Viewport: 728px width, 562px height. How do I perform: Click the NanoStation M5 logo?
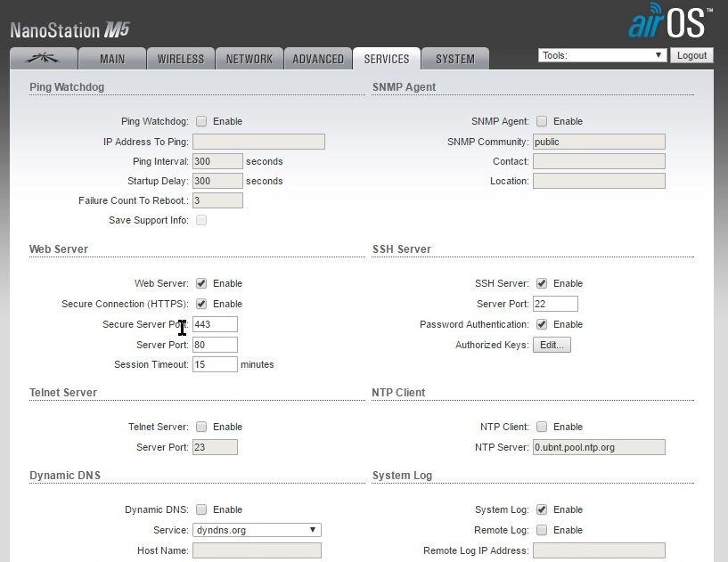(70, 30)
